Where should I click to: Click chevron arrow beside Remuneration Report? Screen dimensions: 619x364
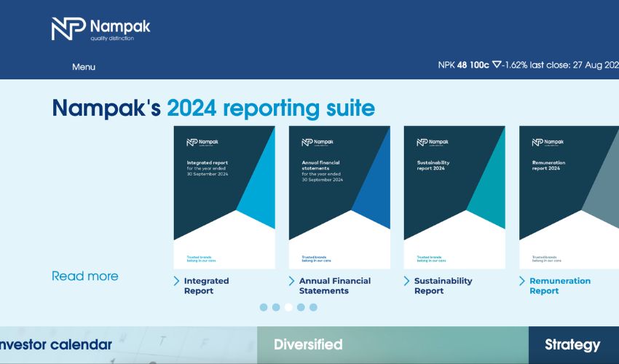pyautogui.click(x=522, y=281)
